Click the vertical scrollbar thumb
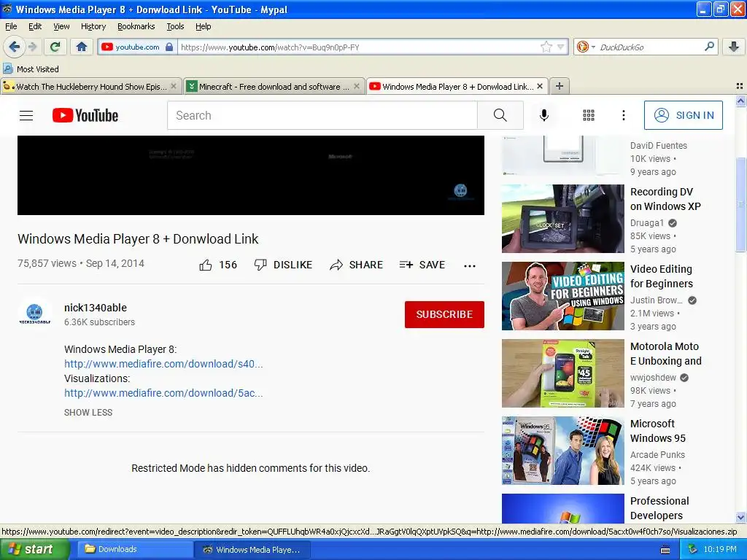Screen dimensions: 747x560 [740, 204]
